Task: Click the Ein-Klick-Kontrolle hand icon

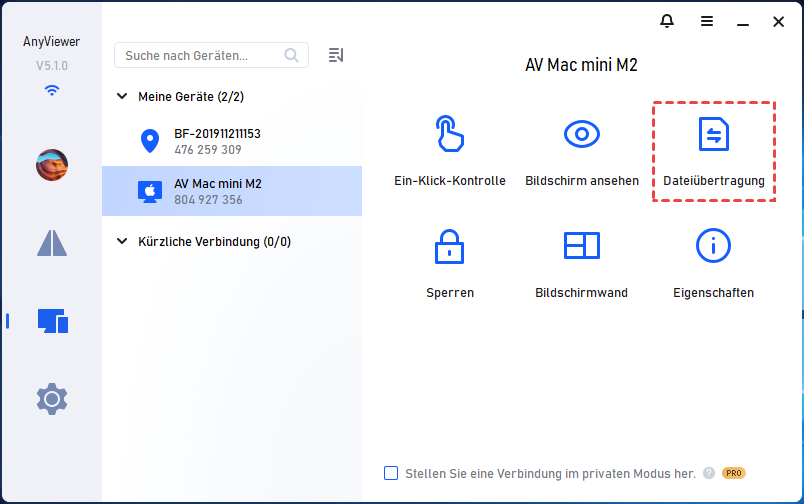Action: [449, 135]
